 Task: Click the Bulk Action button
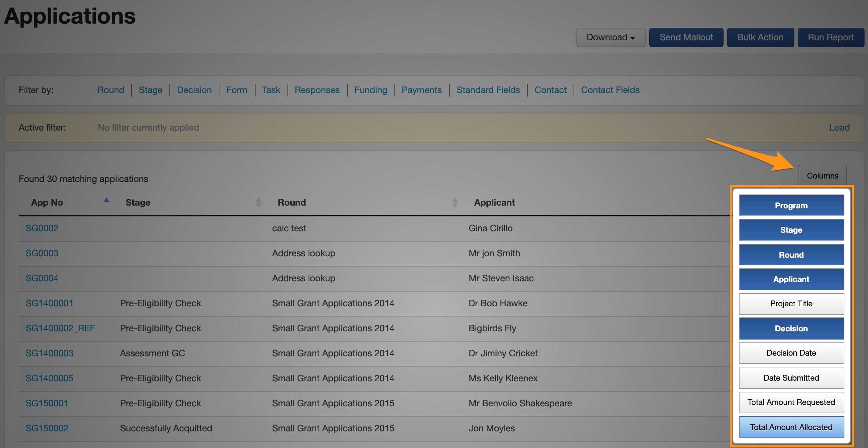point(760,37)
